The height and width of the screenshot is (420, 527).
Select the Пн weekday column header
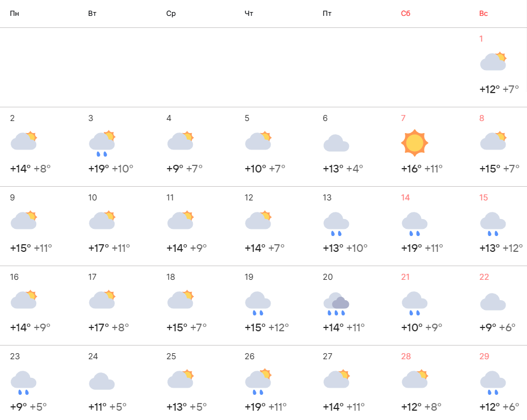click(14, 13)
